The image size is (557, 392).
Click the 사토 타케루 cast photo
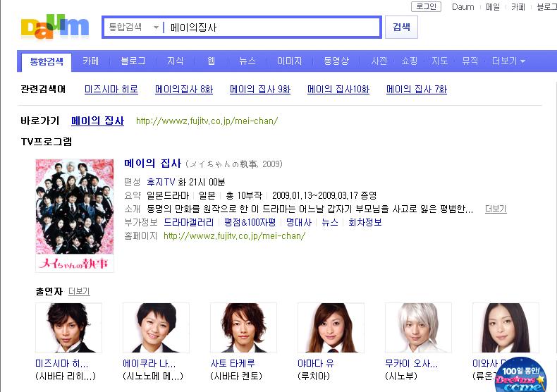click(243, 328)
